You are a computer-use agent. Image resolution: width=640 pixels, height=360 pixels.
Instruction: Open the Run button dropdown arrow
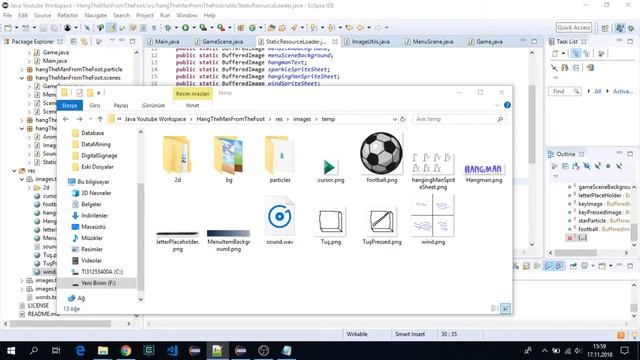193,28
